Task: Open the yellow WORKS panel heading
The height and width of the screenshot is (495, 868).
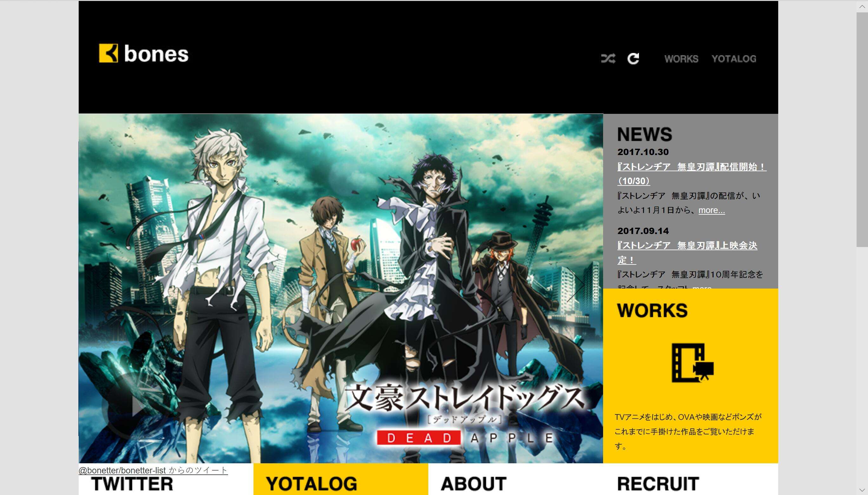Action: [652, 310]
